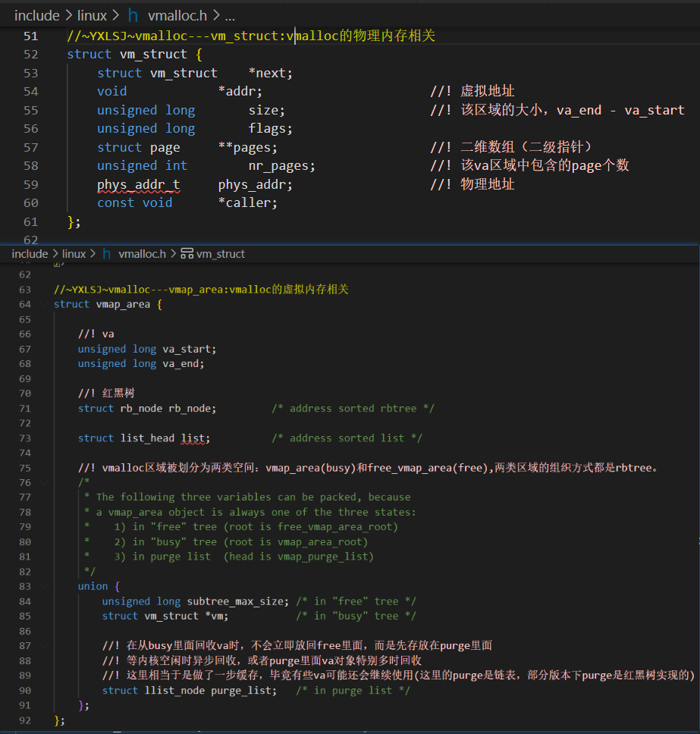Click the rb_node member declaration
The height and width of the screenshot is (734, 700).
(x=191, y=408)
